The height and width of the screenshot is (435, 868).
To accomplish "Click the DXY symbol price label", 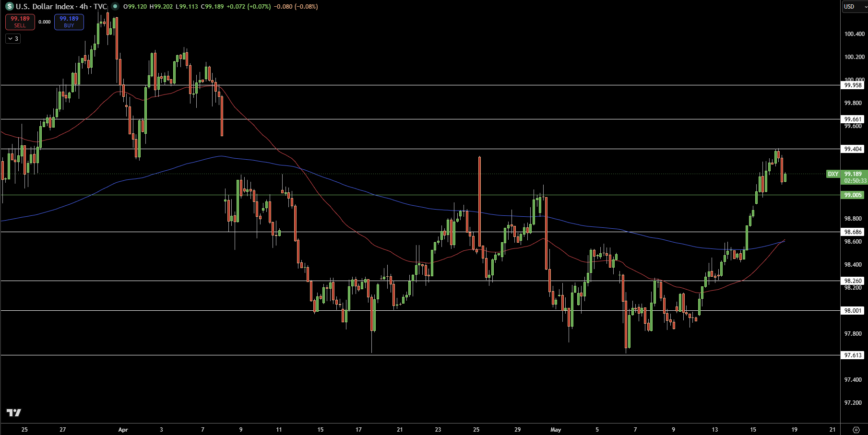I will (x=833, y=174).
